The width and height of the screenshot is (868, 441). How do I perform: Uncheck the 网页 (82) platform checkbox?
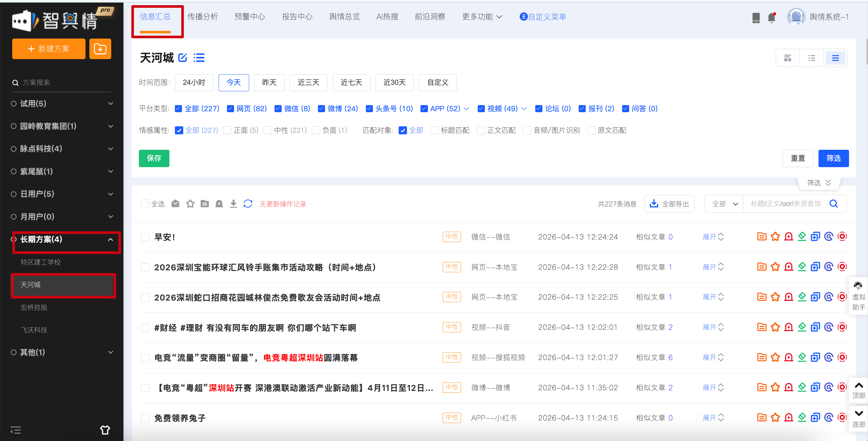[x=231, y=108]
